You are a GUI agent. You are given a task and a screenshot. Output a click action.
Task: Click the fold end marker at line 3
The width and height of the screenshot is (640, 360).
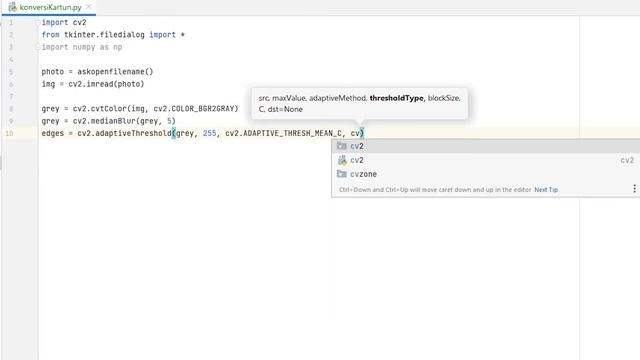pyautogui.click(x=38, y=47)
